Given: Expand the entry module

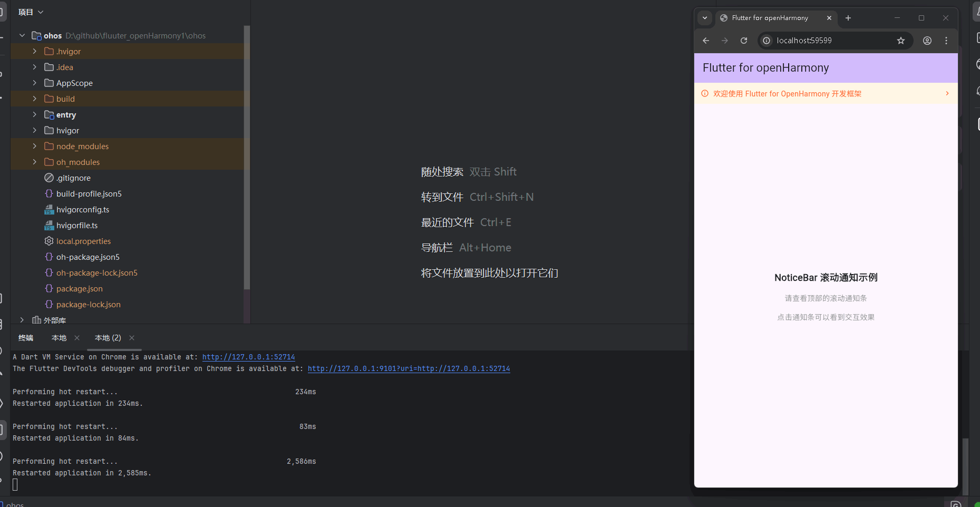Looking at the screenshot, I should (34, 114).
